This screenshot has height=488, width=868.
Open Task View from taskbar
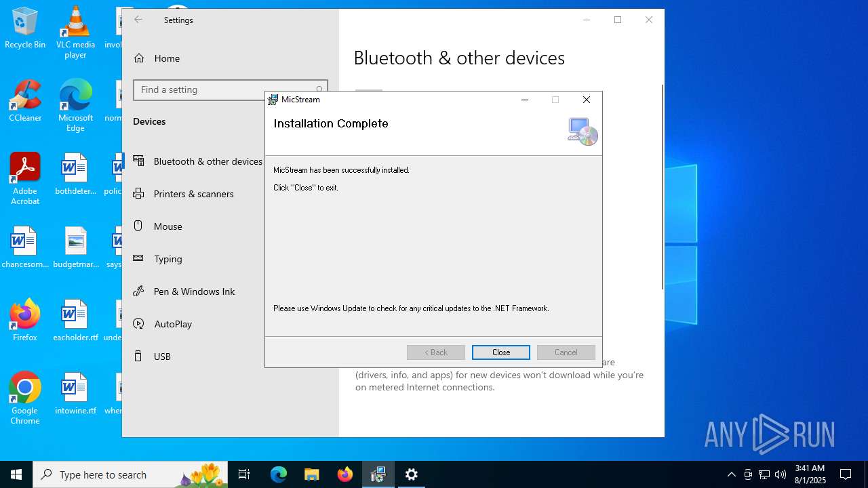244,474
